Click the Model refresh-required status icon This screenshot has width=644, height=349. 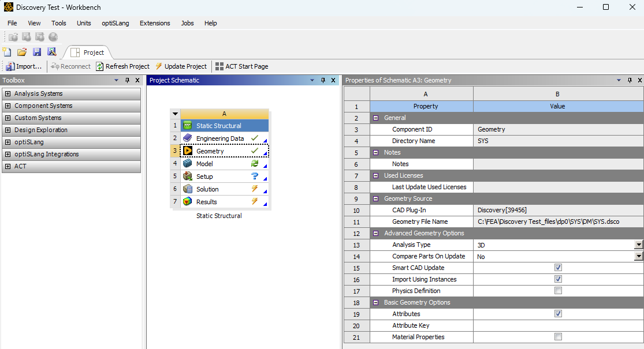tap(255, 164)
